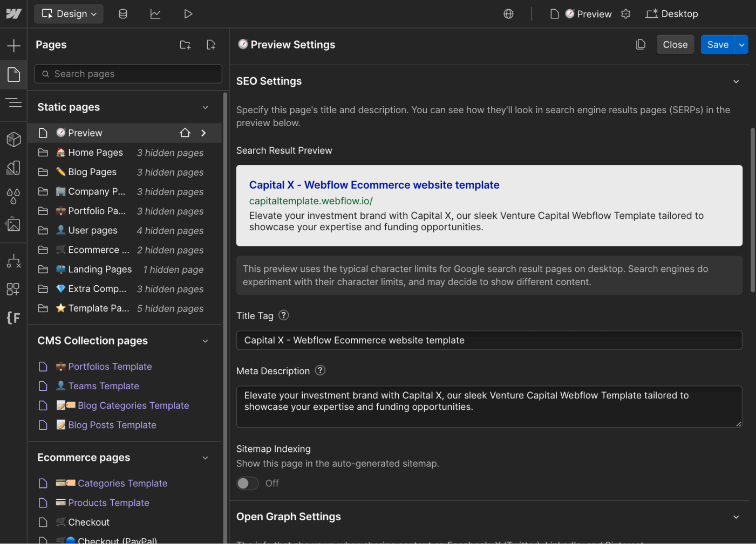Open the Localization globe icon
Viewport: 756px width, 544px height.
point(508,13)
